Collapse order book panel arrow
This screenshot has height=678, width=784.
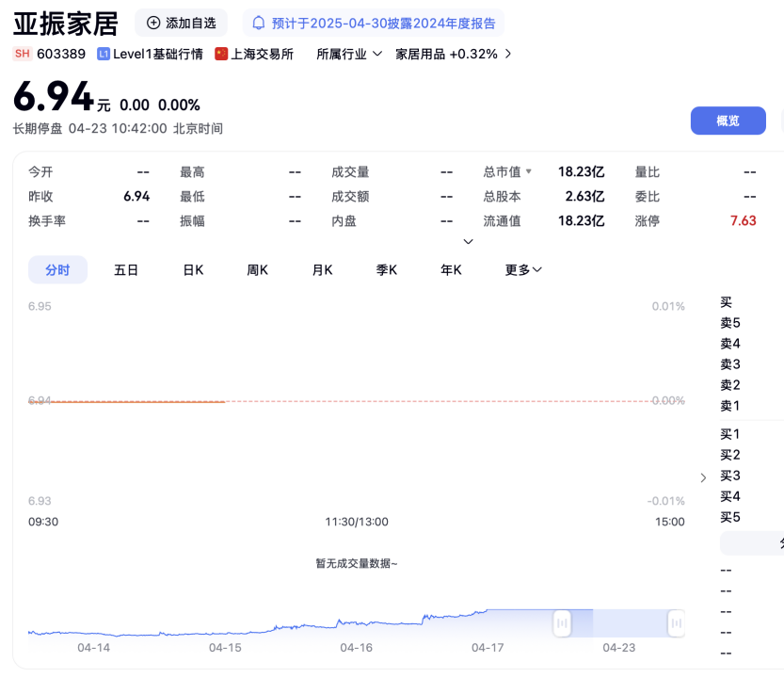[703, 477]
